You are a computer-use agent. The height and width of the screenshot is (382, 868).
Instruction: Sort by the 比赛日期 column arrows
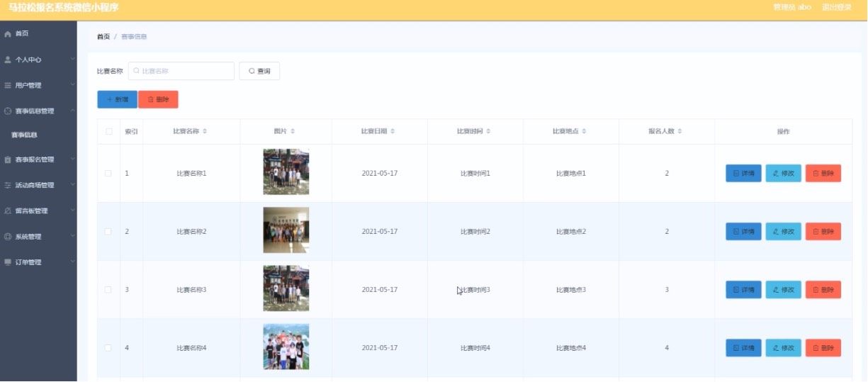click(x=393, y=132)
